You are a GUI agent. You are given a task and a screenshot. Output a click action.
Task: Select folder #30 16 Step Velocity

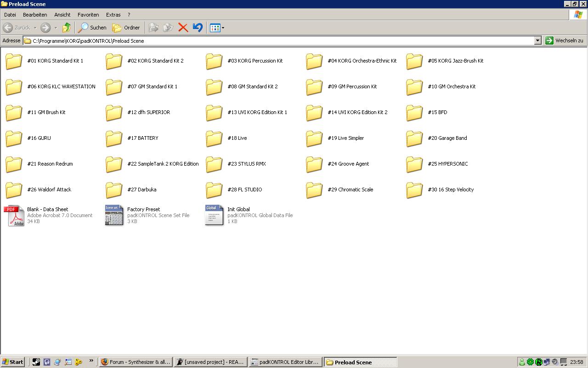pos(440,190)
